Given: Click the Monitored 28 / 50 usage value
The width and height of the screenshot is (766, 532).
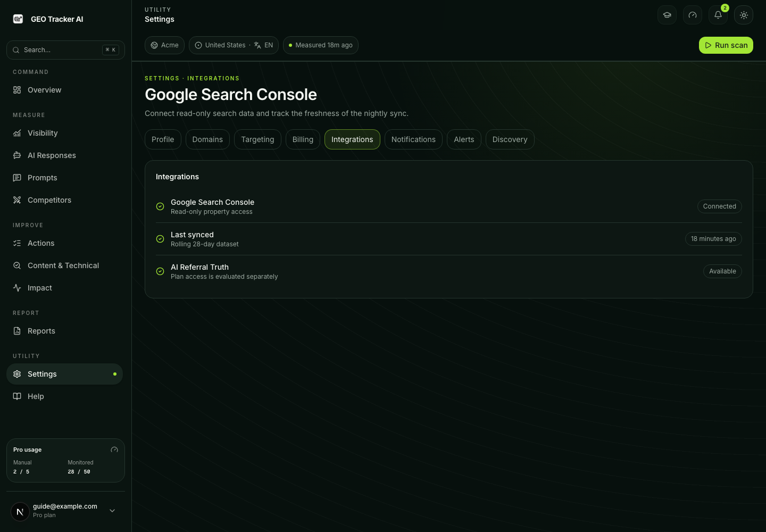Looking at the screenshot, I should coord(79,472).
